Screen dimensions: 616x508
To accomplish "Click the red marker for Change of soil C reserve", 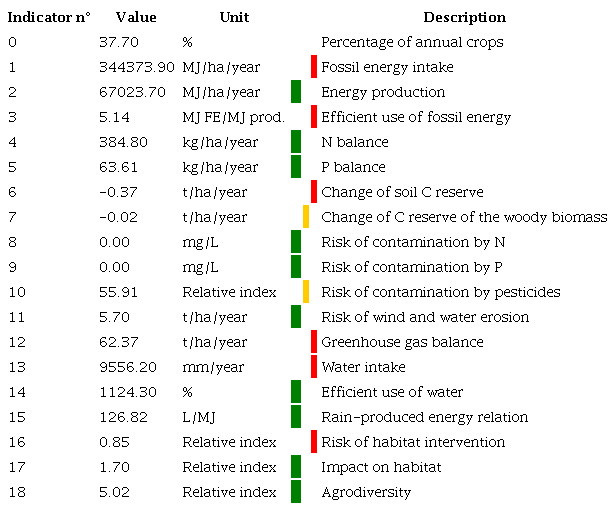I will [314, 192].
